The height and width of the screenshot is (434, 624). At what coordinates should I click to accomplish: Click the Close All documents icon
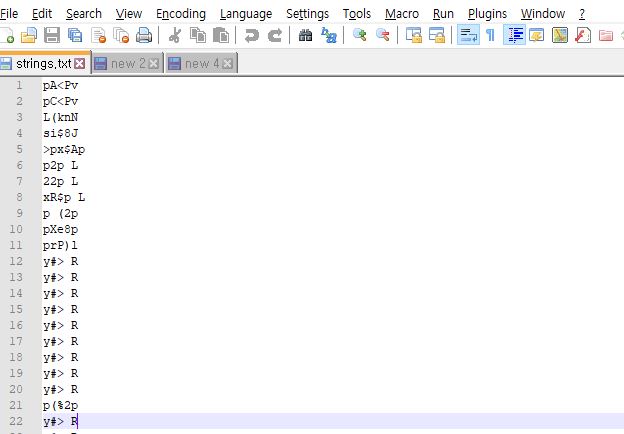(x=121, y=35)
